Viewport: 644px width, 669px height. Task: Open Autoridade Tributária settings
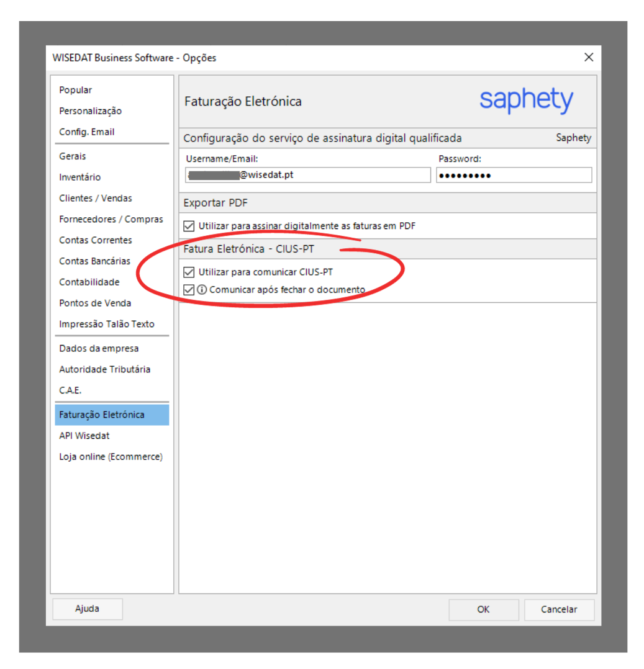pyautogui.click(x=105, y=369)
